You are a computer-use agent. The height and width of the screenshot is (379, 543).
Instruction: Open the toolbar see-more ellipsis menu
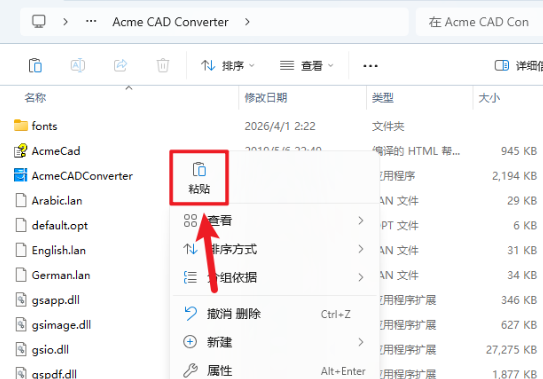[370, 65]
